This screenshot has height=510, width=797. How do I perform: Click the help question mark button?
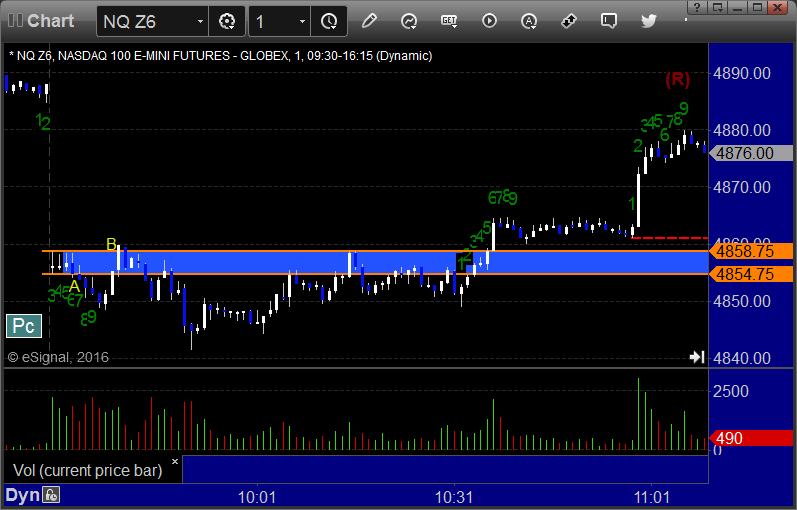click(x=696, y=7)
